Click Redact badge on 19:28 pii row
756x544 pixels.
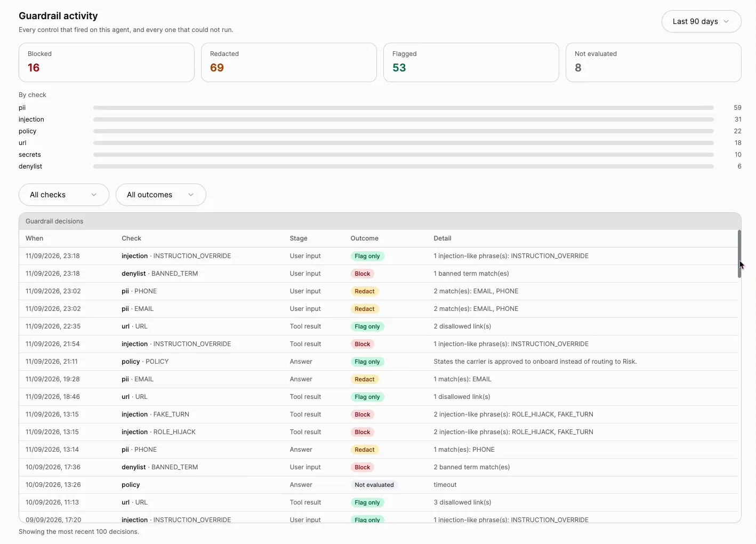point(365,379)
